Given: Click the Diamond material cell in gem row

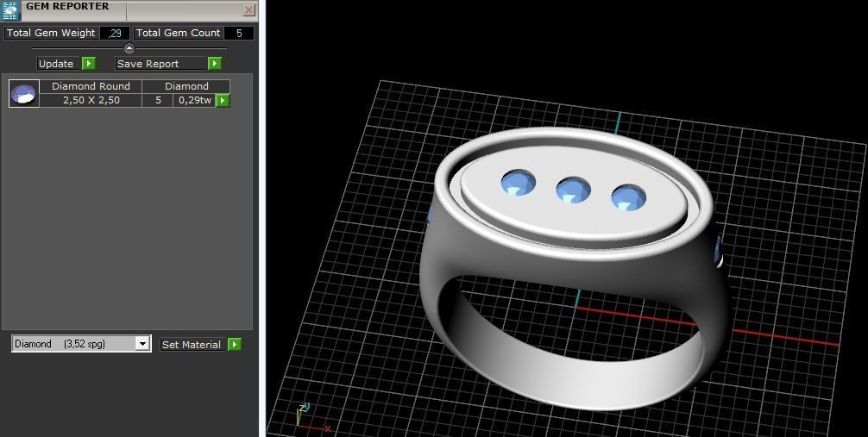Looking at the screenshot, I should coord(186,86).
